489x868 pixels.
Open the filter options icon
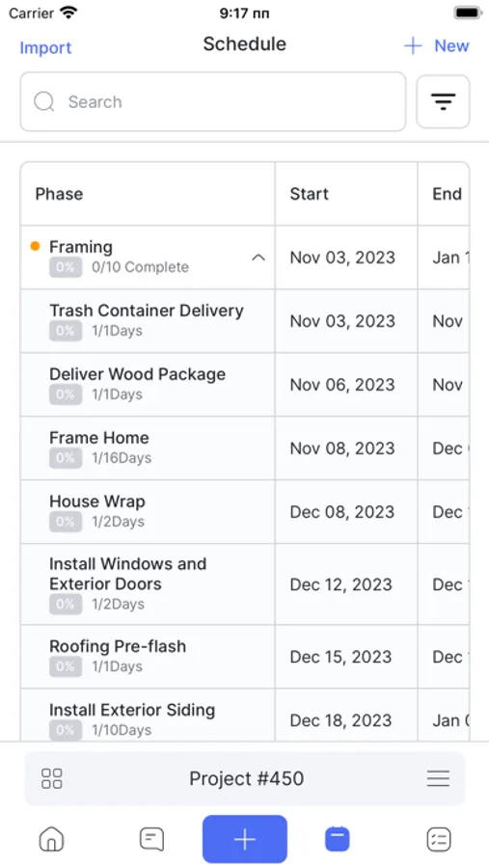click(x=443, y=102)
